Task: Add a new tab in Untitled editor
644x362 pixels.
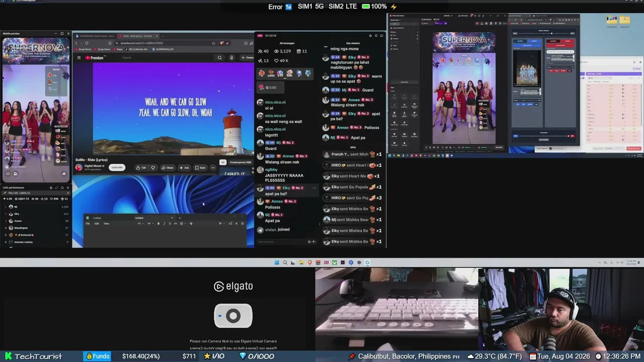Action: [180, 218]
